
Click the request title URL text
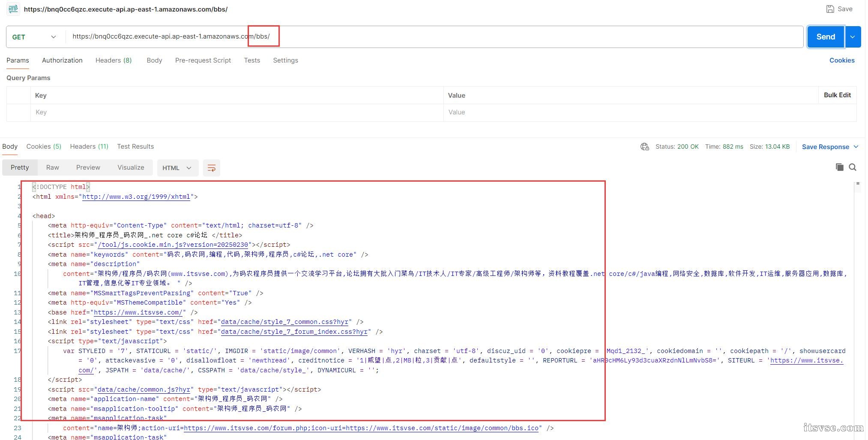pos(126,9)
